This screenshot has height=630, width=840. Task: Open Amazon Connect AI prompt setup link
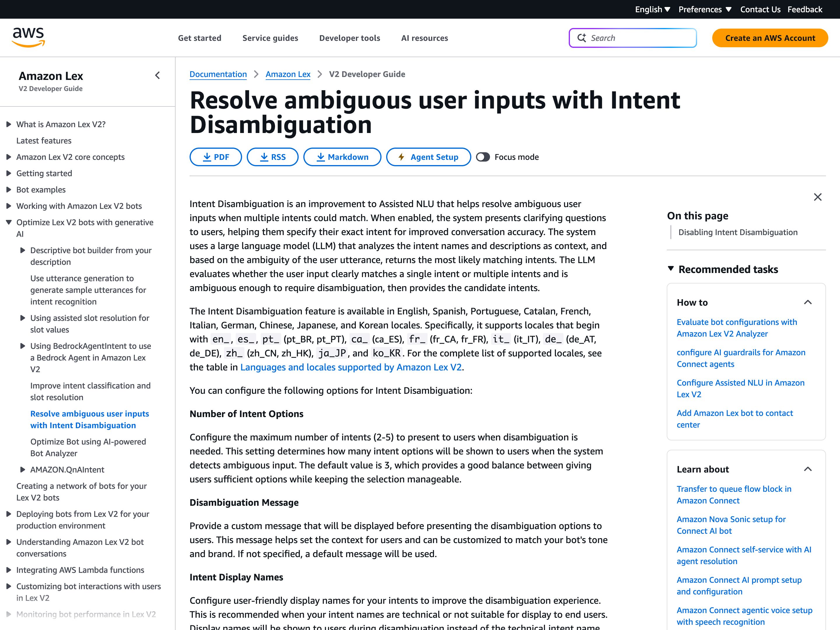tap(739, 586)
